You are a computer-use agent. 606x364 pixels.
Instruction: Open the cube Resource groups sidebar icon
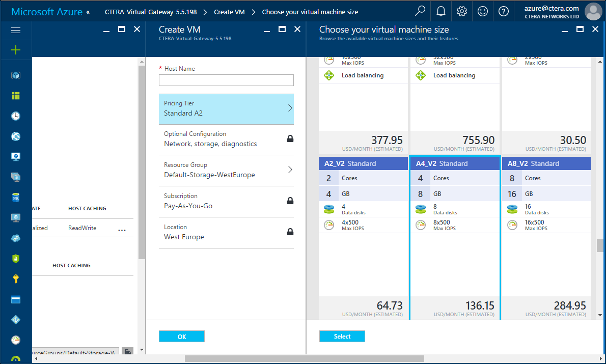coord(16,75)
